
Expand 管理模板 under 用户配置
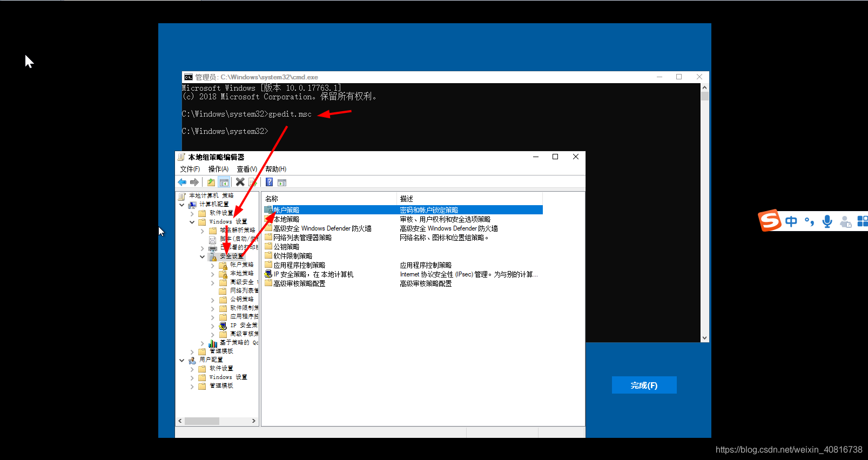click(x=192, y=386)
